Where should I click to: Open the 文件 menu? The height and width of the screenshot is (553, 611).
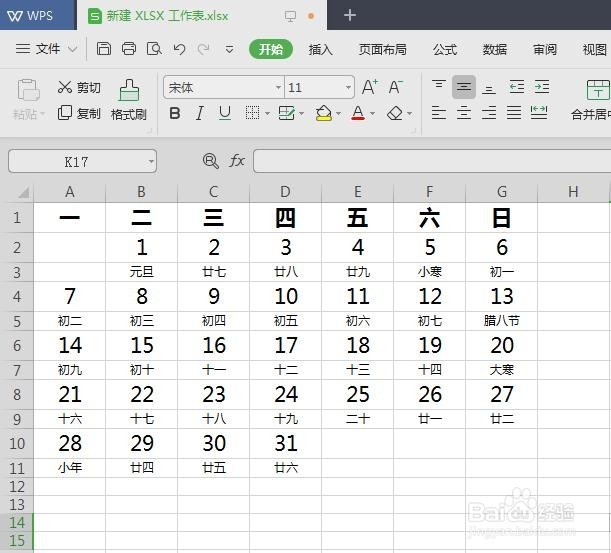46,49
